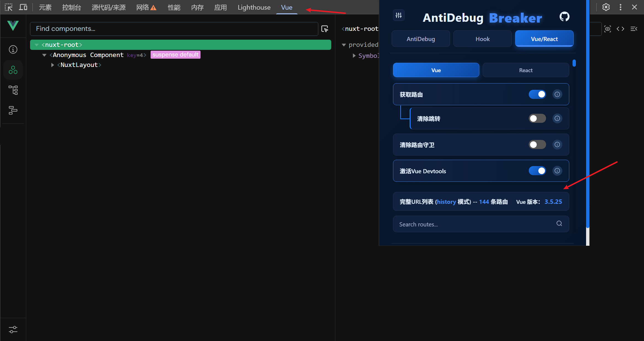Click the info icon beside 获取路由
Image resolution: width=644 pixels, height=341 pixels.
click(x=557, y=94)
